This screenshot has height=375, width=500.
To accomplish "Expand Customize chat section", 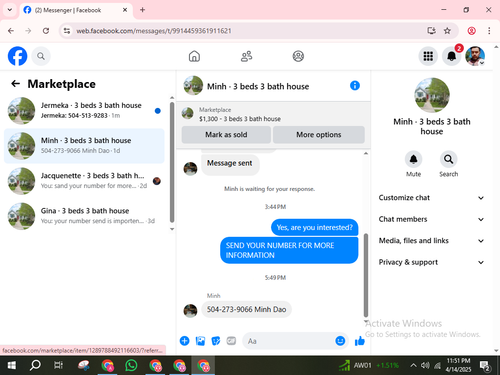I will [x=431, y=198].
